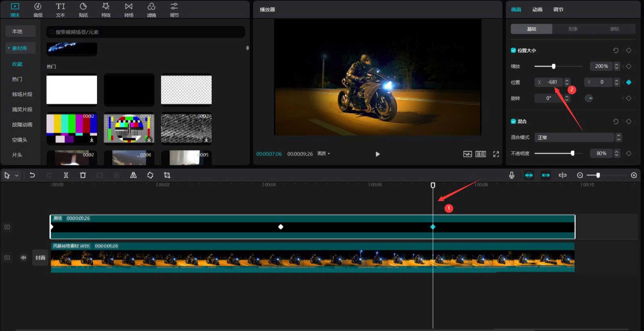Click the waveform scope icon under player
The height and width of the screenshot is (331, 644).
pyautogui.click(x=467, y=154)
